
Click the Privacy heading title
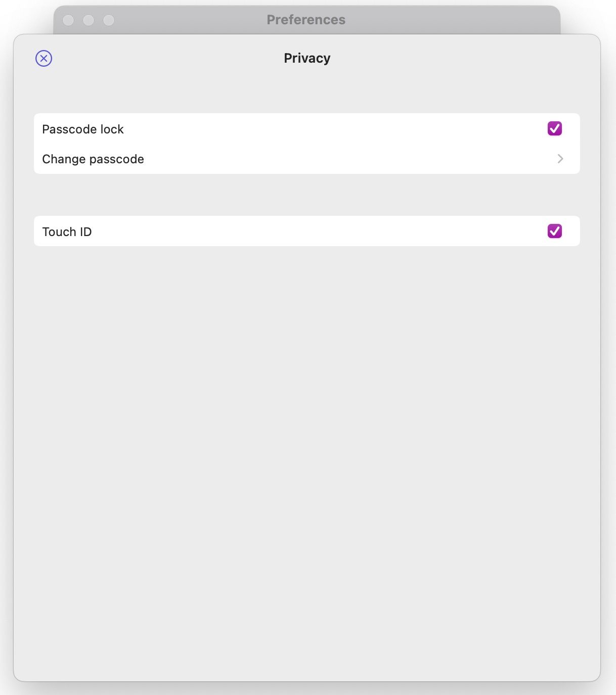tap(307, 58)
